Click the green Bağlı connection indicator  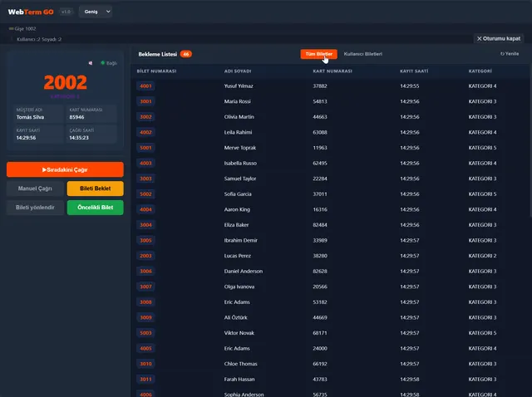[103, 63]
